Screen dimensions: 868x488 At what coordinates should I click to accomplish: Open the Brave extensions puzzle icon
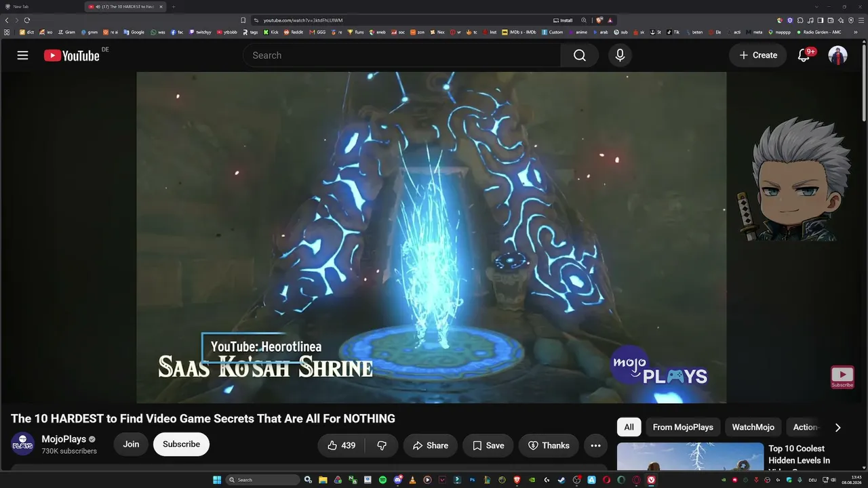[x=800, y=20]
